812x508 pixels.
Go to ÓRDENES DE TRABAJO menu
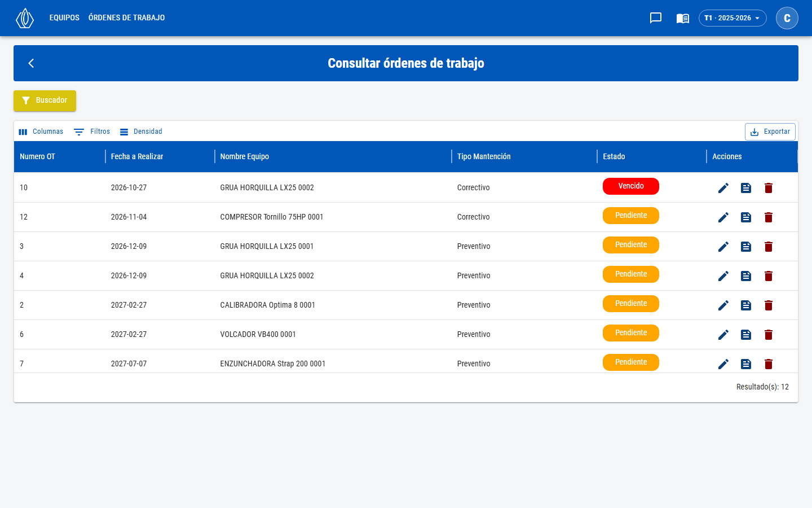(127, 18)
